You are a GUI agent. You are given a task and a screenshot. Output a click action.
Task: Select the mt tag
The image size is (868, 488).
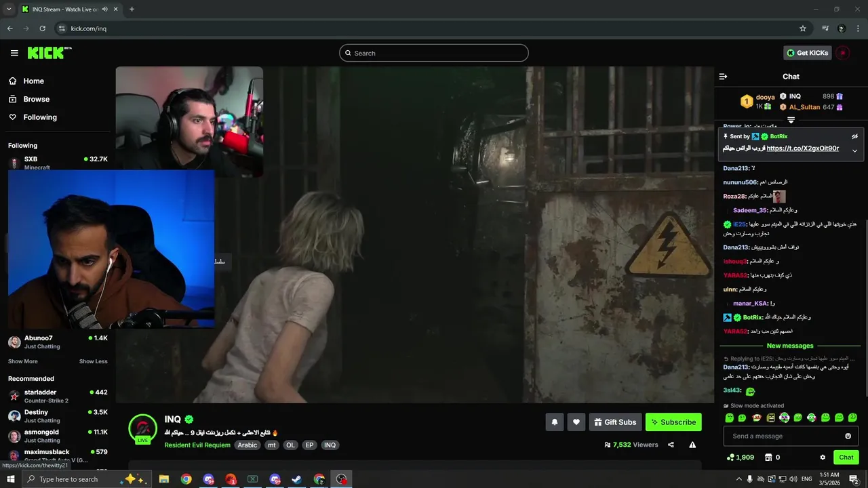[x=271, y=445]
